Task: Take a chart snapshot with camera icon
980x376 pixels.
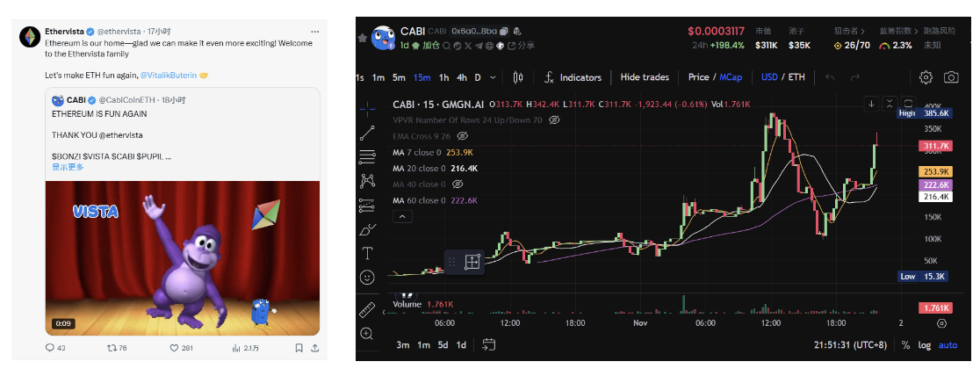Action: pos(951,77)
